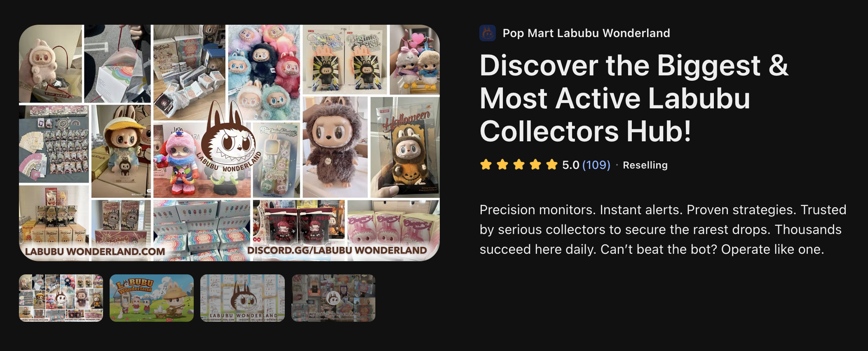868x351 pixels.
Task: Click the Halloween Labubu photo in collage
Action: [x=405, y=147]
